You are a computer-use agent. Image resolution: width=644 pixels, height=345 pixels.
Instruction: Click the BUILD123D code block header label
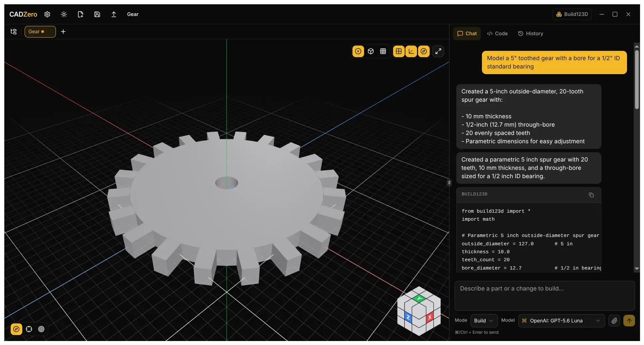(x=474, y=194)
